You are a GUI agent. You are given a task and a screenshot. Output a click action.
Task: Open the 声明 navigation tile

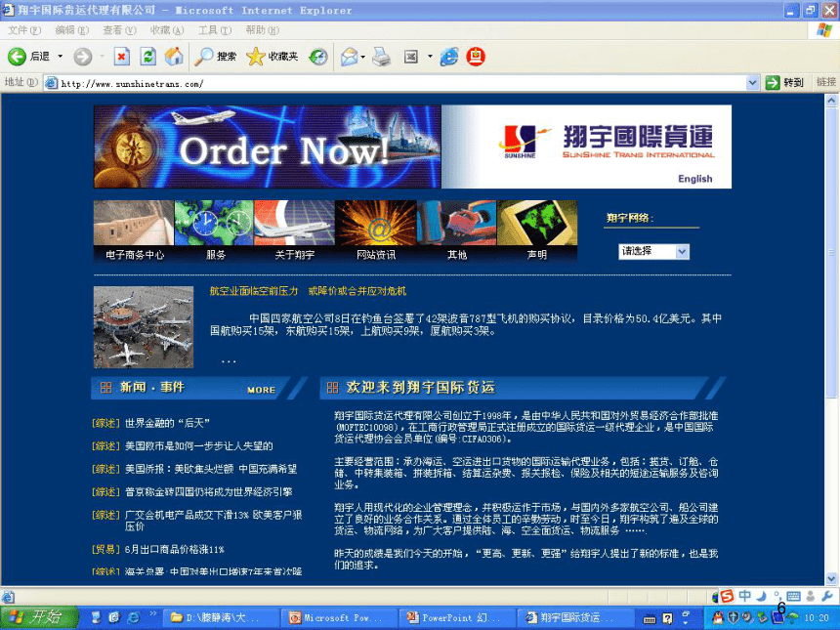tap(537, 231)
